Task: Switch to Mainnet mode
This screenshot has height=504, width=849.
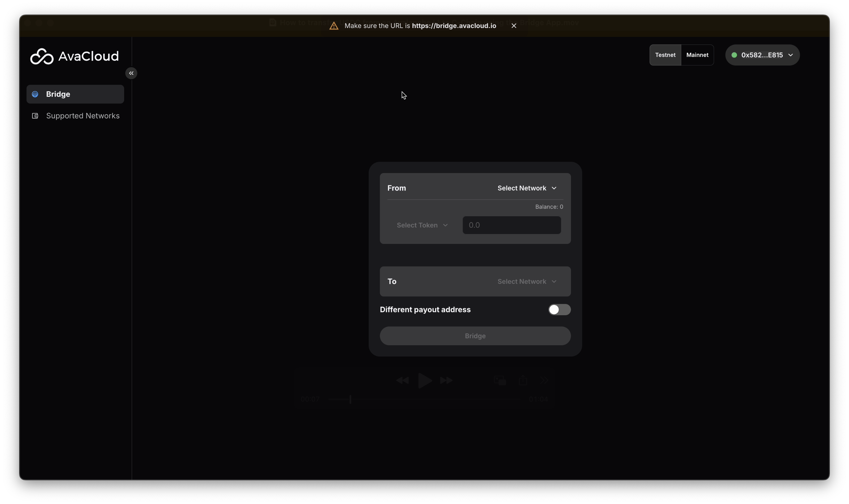Action: [698, 55]
